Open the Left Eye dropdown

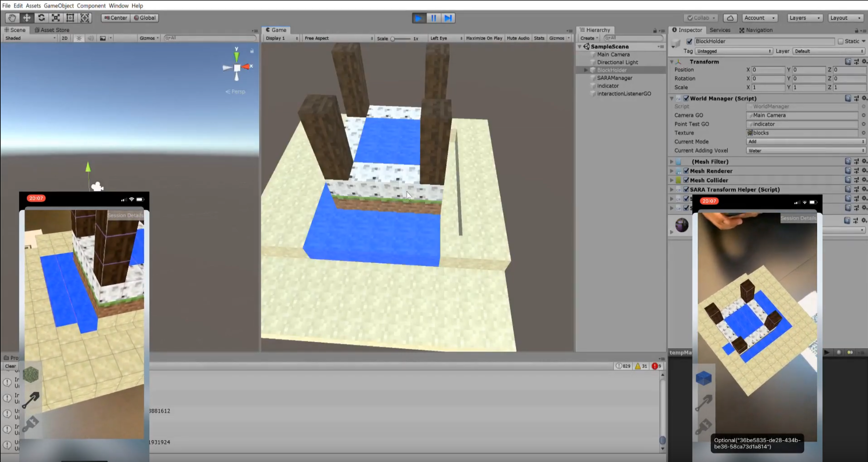[x=446, y=38]
